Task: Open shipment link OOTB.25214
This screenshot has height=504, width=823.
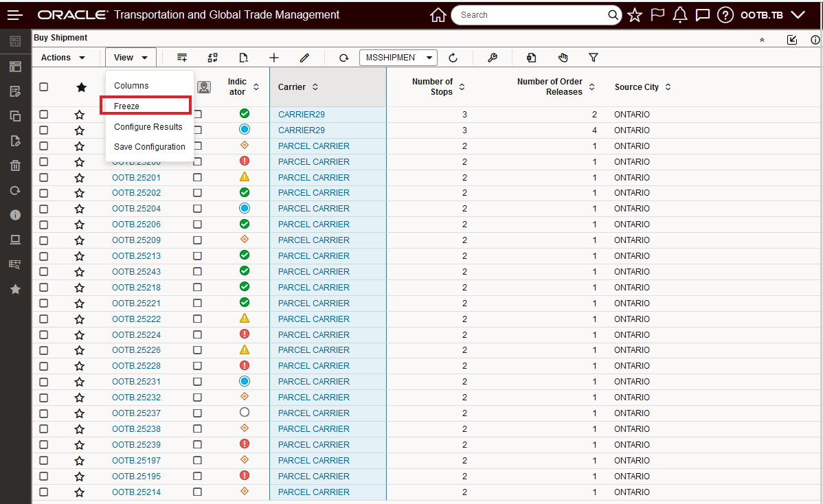Action: [137, 492]
